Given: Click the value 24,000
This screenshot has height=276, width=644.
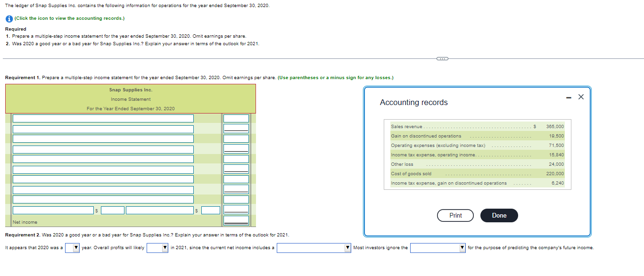Looking at the screenshot, I should pyautogui.click(x=556, y=164).
